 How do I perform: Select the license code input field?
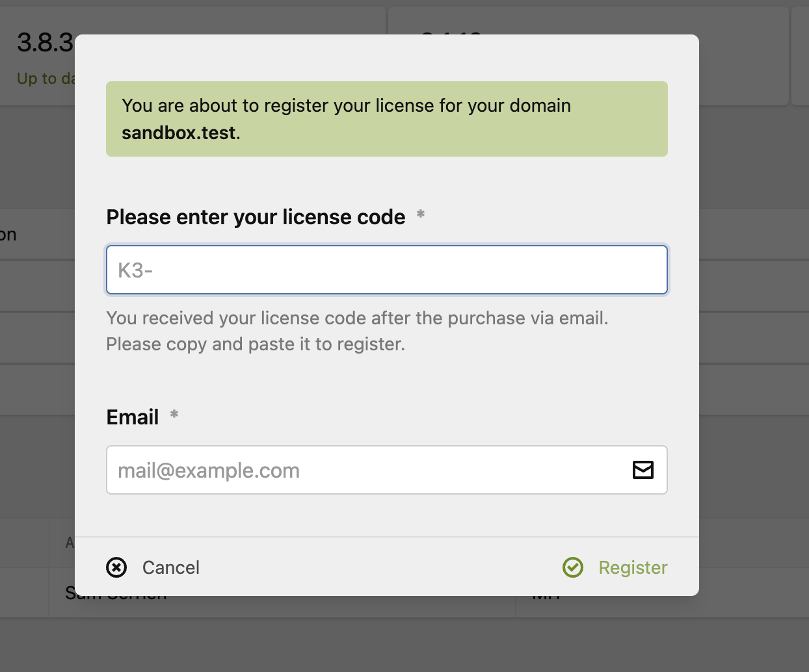tap(387, 270)
